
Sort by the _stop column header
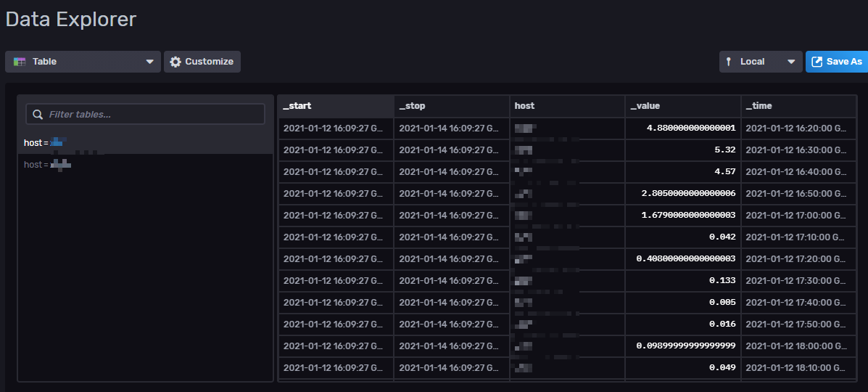(451, 106)
